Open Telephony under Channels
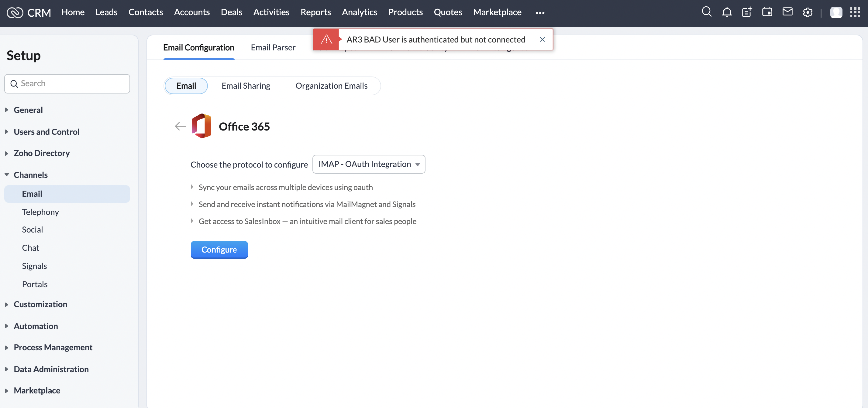The height and width of the screenshot is (408, 868). pyautogui.click(x=40, y=212)
